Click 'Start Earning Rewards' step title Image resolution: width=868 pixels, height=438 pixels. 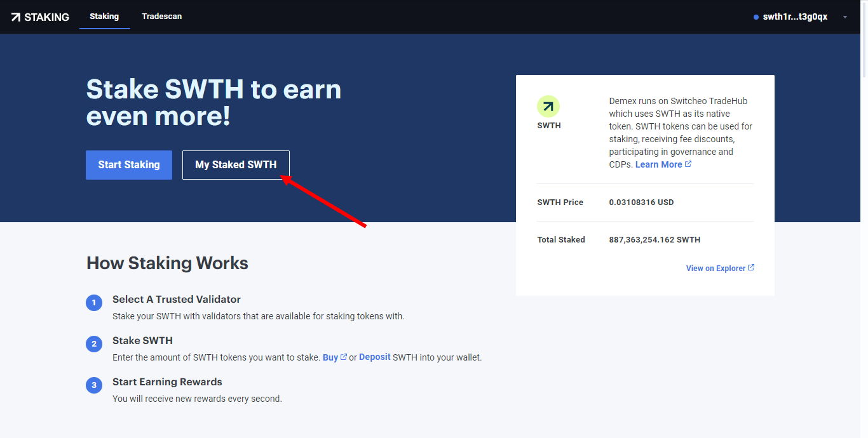167,382
